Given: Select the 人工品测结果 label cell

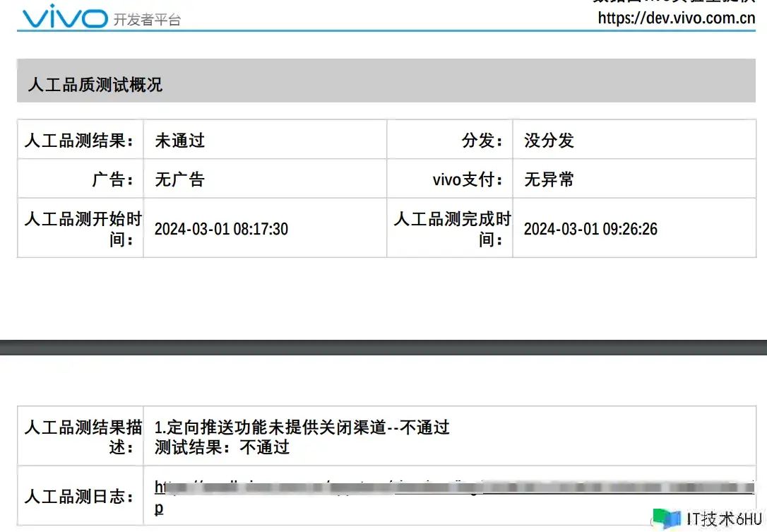Looking at the screenshot, I should point(79,141).
